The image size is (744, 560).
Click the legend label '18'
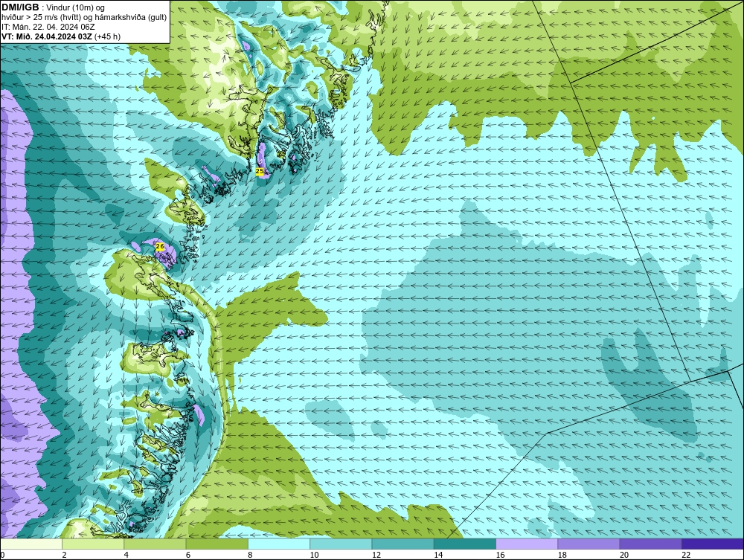tap(562, 556)
